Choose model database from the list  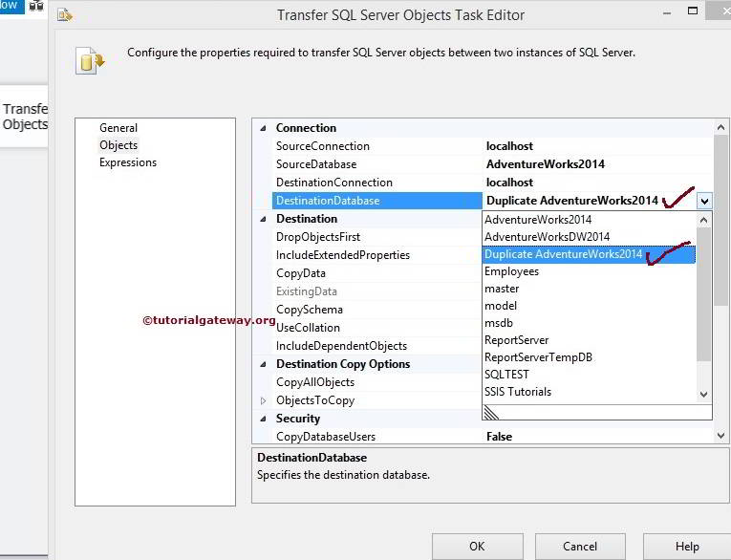coord(590,306)
